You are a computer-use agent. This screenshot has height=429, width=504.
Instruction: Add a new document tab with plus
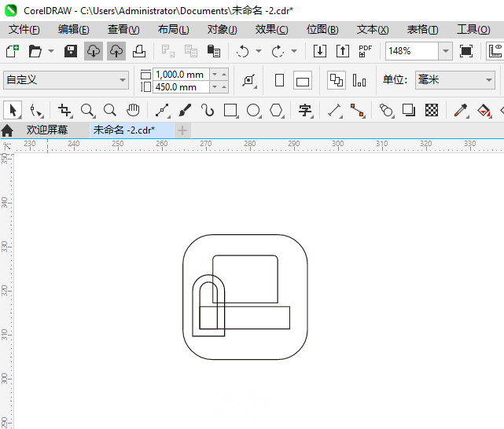182,130
